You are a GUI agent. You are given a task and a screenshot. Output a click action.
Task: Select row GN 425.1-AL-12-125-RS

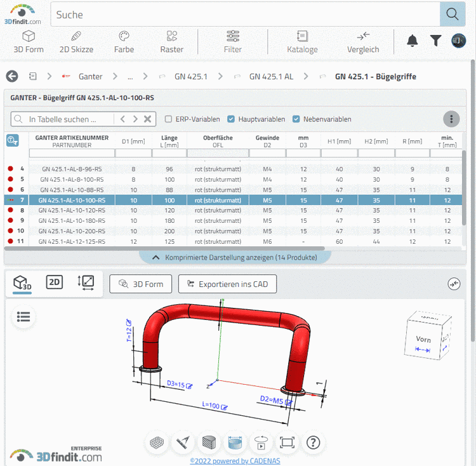click(x=233, y=241)
